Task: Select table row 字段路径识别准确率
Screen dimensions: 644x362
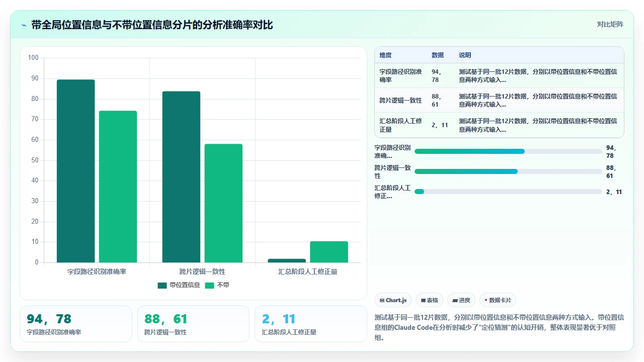Action: click(x=499, y=75)
